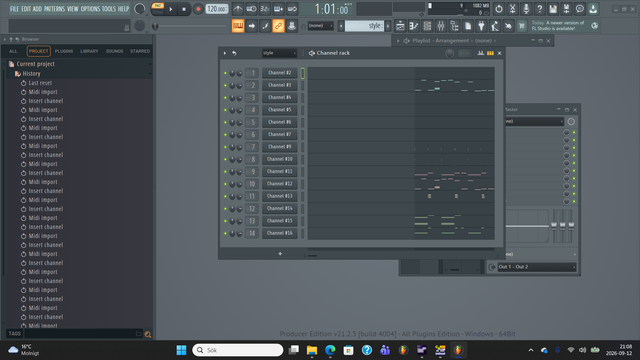
Task: Click the save project floppy icon
Action: 553,9
